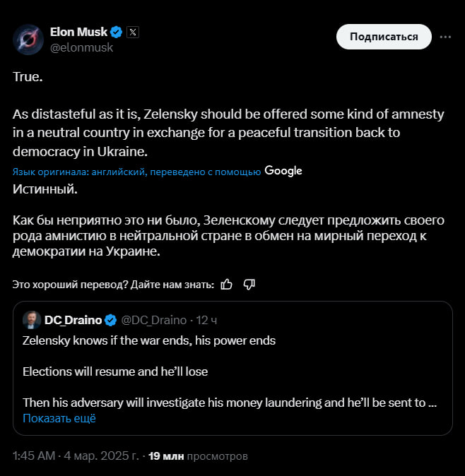Click the 19 млн просмотров view count

point(199,456)
